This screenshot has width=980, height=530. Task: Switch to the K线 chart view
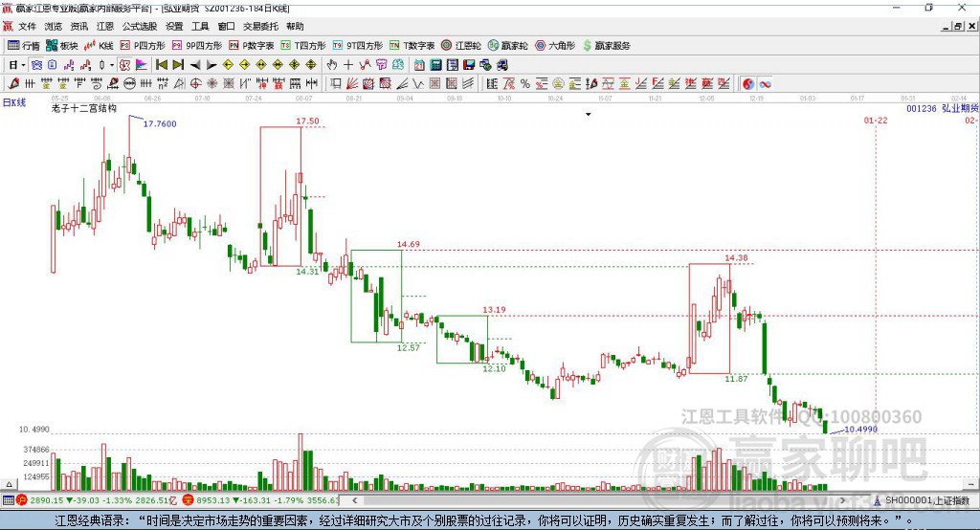pyautogui.click(x=99, y=46)
